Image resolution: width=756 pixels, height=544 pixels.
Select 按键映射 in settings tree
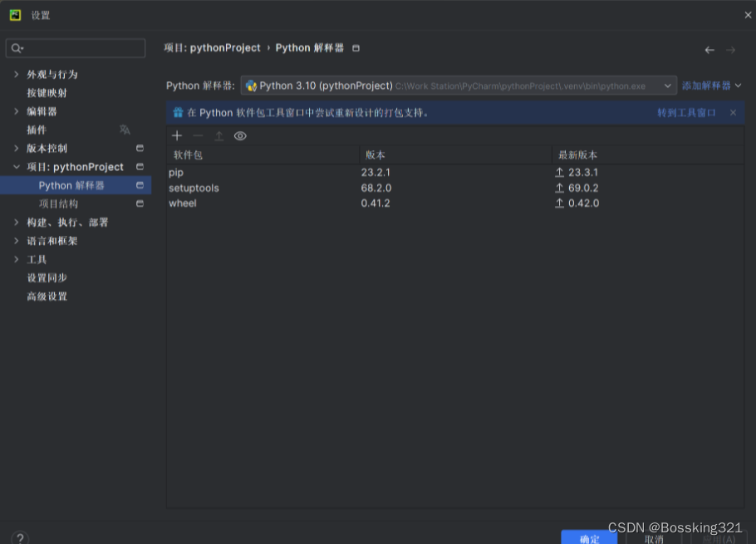tap(47, 93)
